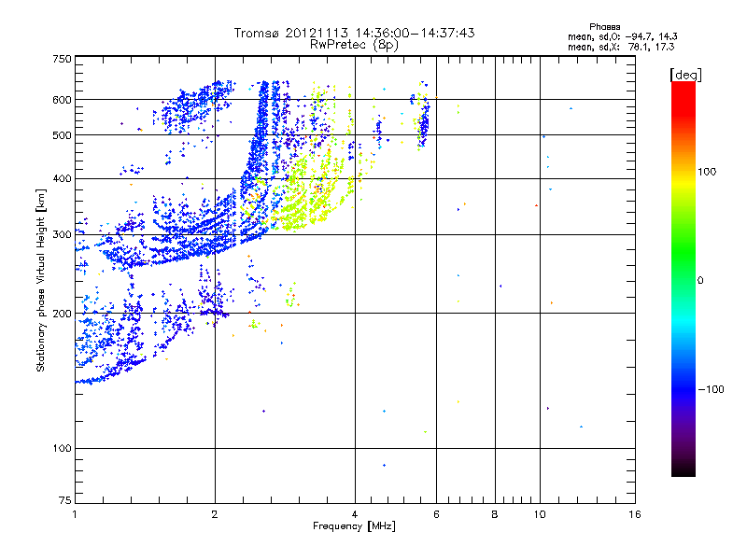Viewport: 747px width, 560px height.
Task: Click the x-axis tick label "6"
Action: (436, 514)
